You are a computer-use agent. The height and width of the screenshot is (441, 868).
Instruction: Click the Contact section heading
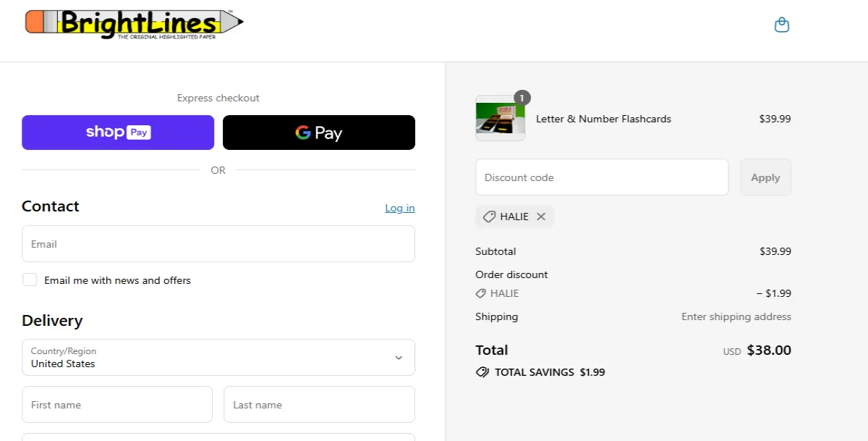point(51,206)
